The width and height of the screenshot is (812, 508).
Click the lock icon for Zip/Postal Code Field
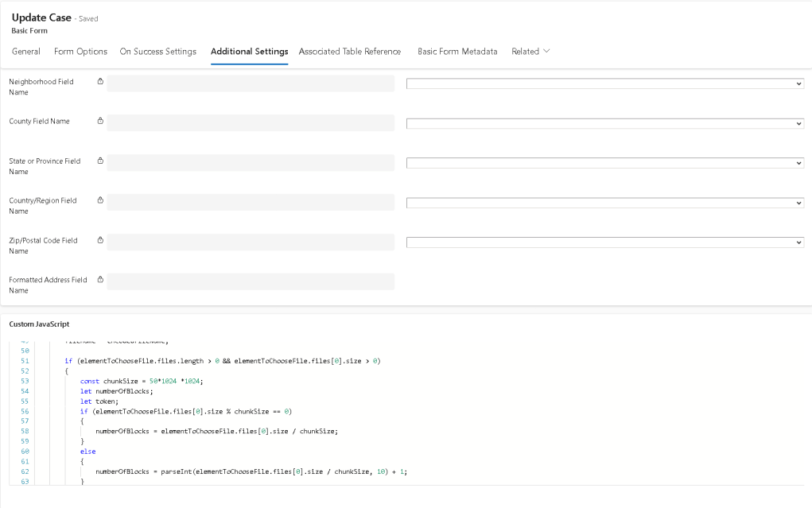(x=99, y=240)
